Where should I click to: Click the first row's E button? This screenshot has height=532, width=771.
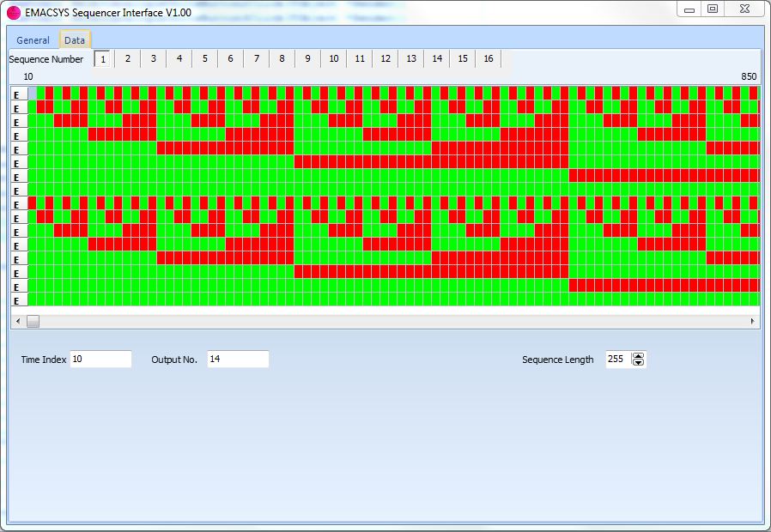pyautogui.click(x=18, y=94)
